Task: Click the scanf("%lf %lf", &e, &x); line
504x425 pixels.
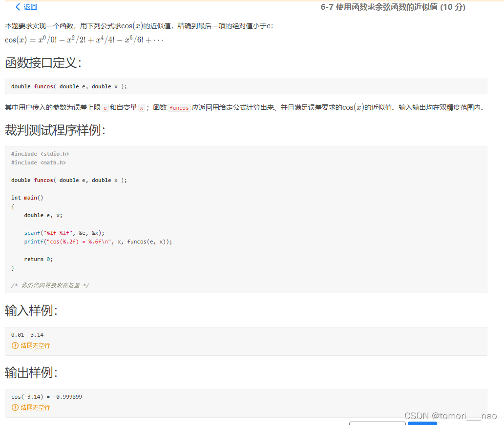Action: [x=64, y=233]
